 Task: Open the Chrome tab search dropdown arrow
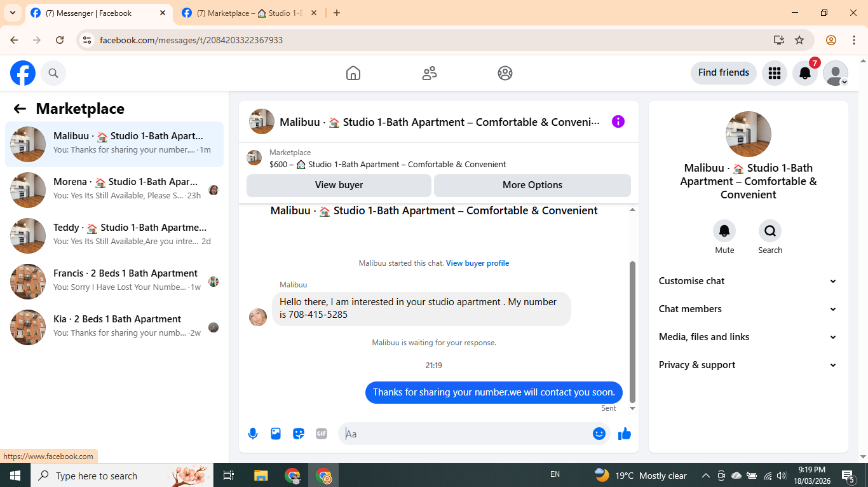click(12, 13)
